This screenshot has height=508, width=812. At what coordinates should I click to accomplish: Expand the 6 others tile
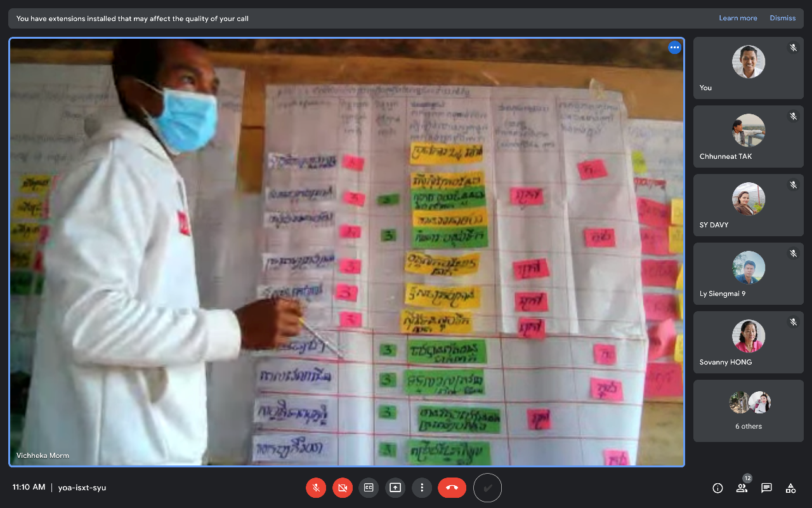[748, 411]
